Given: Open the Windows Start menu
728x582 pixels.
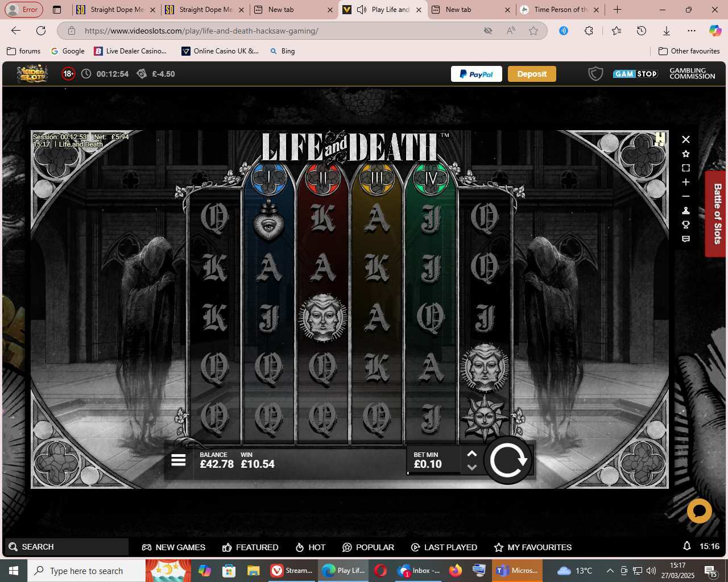Looking at the screenshot, I should coord(14,571).
